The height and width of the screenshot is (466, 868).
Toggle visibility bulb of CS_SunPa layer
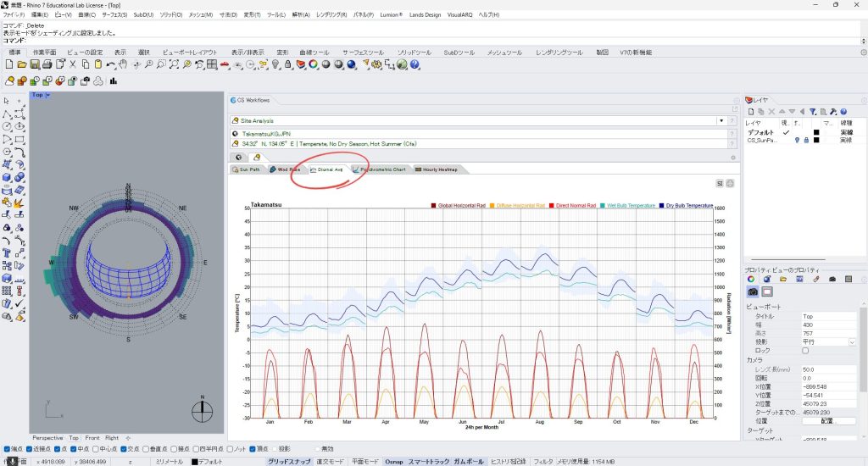[x=797, y=141]
